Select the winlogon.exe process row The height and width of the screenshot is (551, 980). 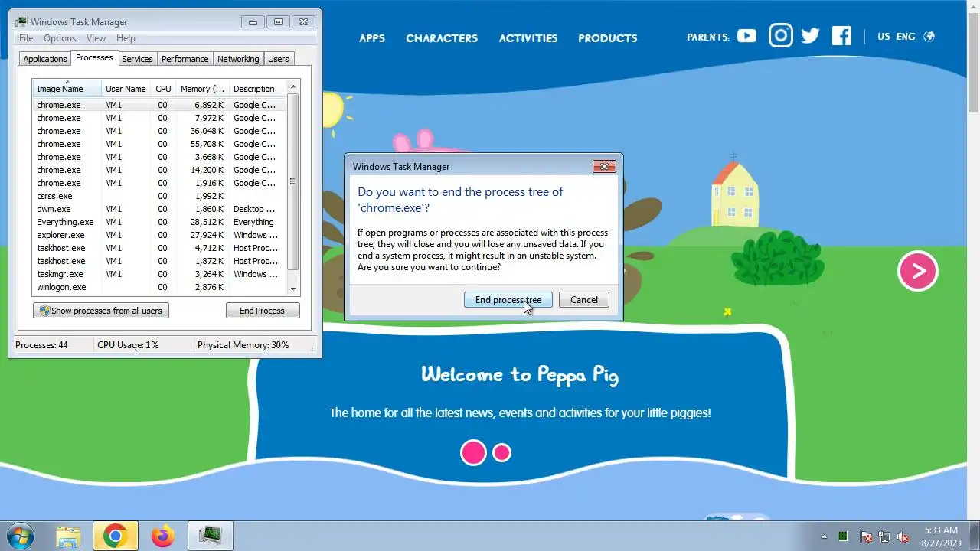pyautogui.click(x=159, y=287)
